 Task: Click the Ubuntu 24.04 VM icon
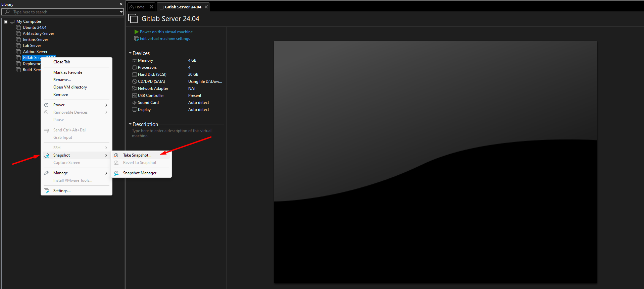pos(19,27)
